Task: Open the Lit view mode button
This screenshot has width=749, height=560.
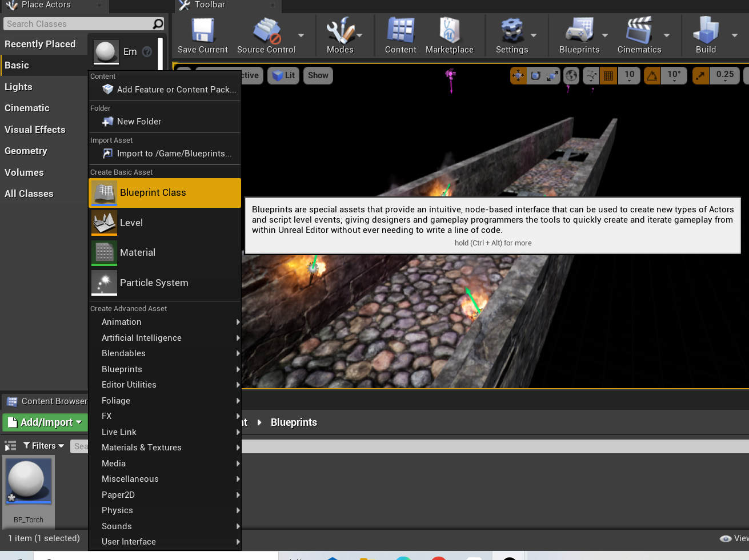Action: click(x=283, y=75)
